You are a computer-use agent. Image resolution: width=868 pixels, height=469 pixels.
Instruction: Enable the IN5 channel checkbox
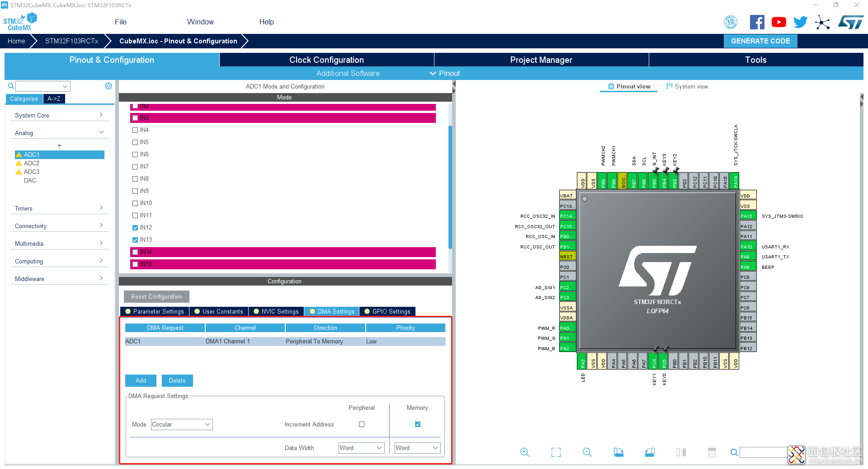click(135, 142)
